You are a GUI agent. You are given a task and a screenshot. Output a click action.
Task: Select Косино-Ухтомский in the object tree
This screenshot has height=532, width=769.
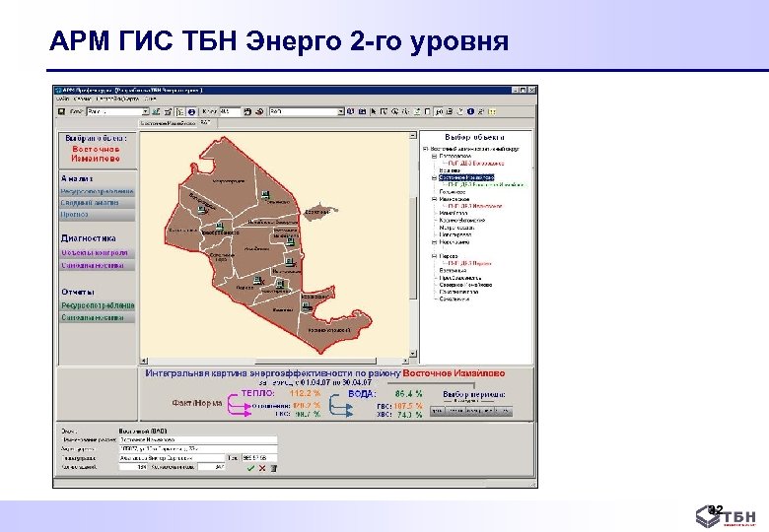462,221
